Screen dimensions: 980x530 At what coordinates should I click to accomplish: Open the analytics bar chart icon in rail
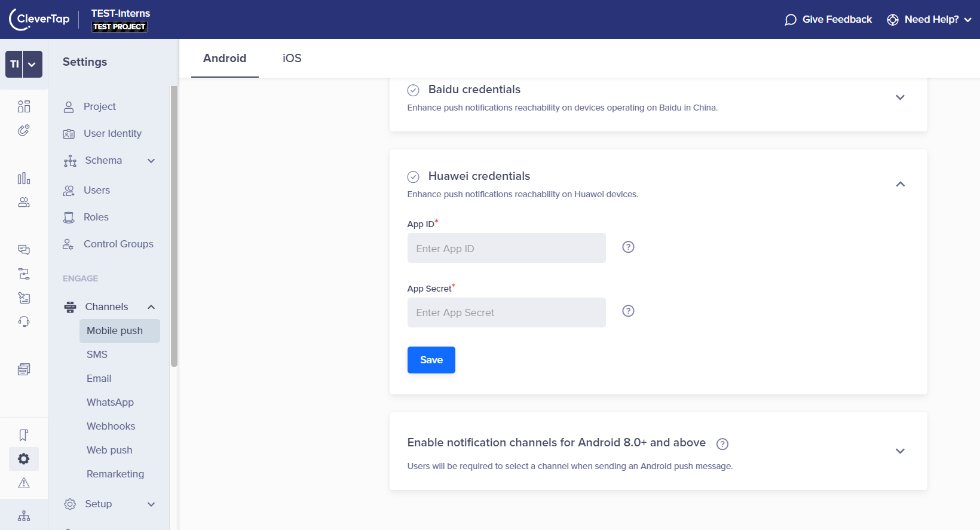[24, 178]
